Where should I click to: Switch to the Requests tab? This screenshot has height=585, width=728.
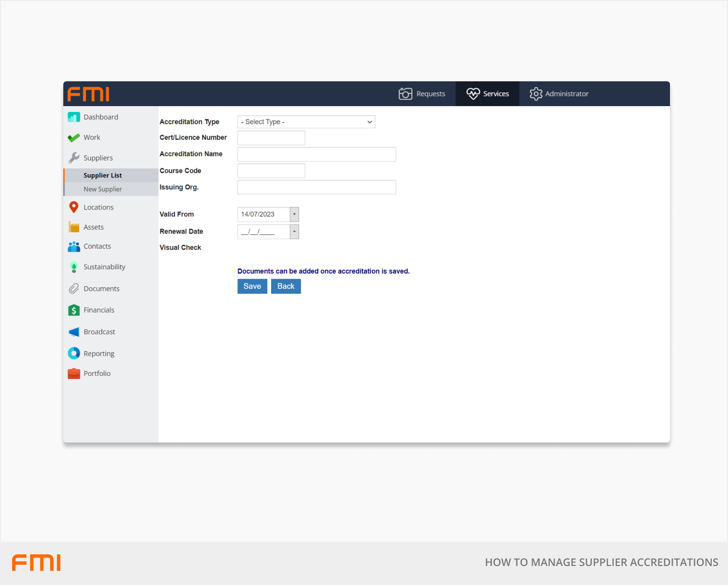pos(422,94)
